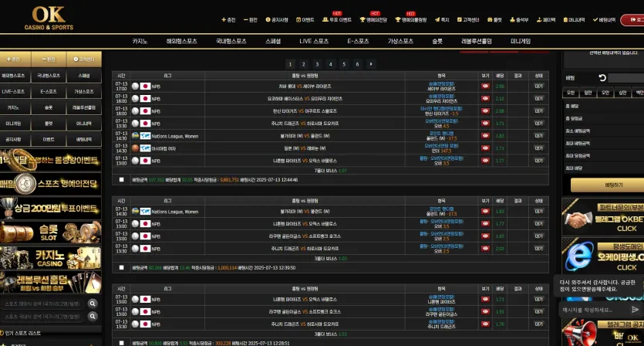
Task: Go to 스페셜 in main navigation
Action: [x=273, y=41]
